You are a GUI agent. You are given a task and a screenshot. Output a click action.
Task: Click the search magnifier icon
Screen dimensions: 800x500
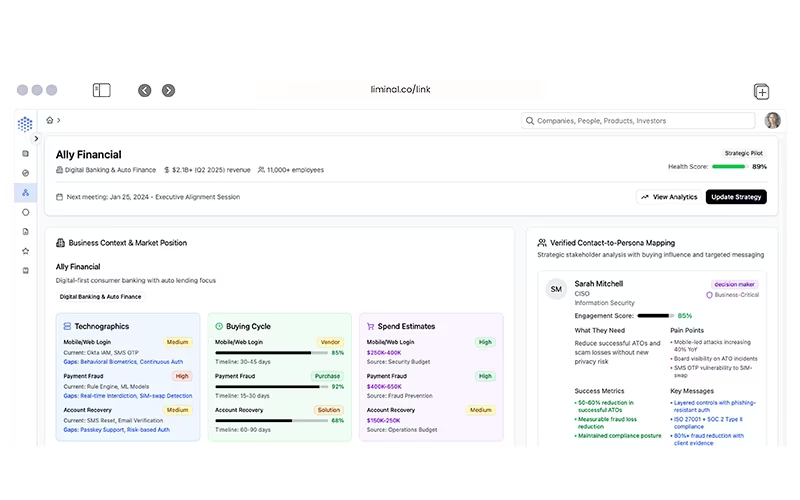coord(530,121)
